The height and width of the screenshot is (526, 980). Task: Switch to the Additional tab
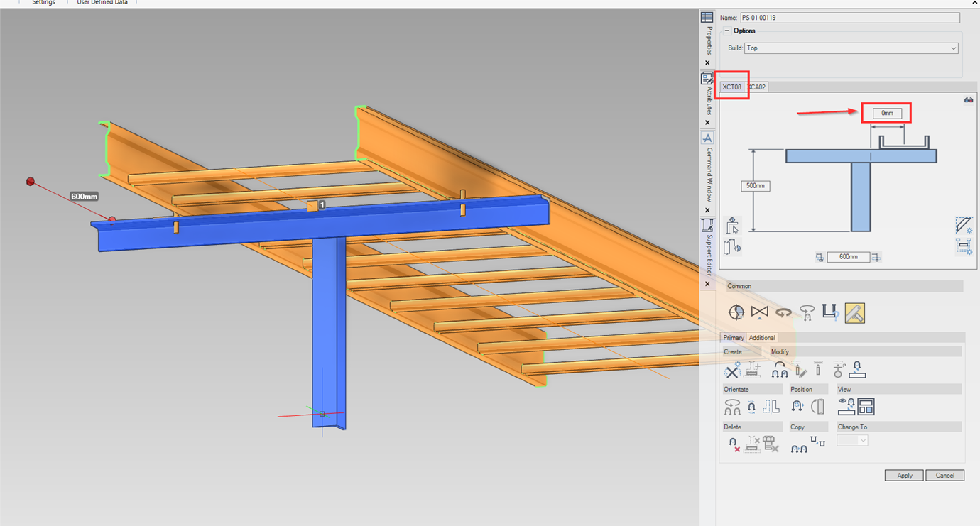[763, 338]
